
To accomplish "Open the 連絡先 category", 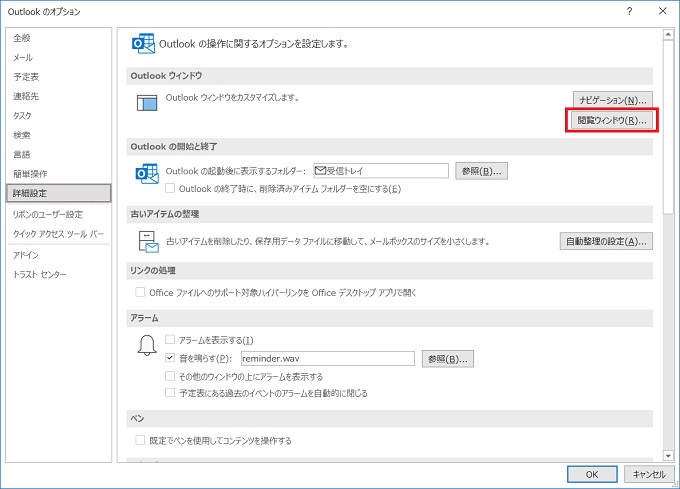I will pos(59,96).
